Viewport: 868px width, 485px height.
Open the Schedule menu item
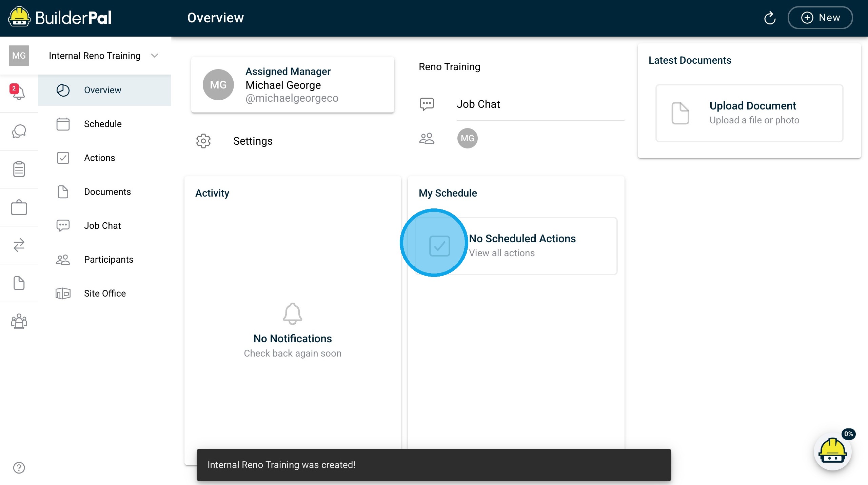pos(103,124)
